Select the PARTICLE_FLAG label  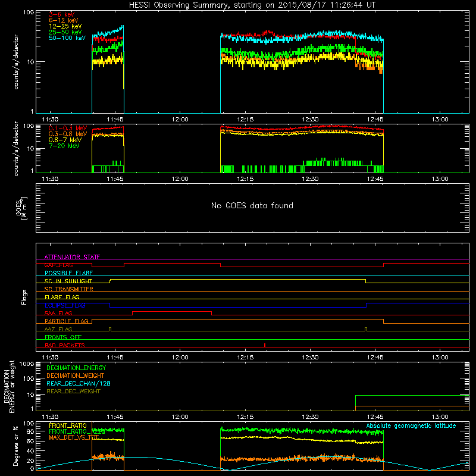(x=67, y=321)
